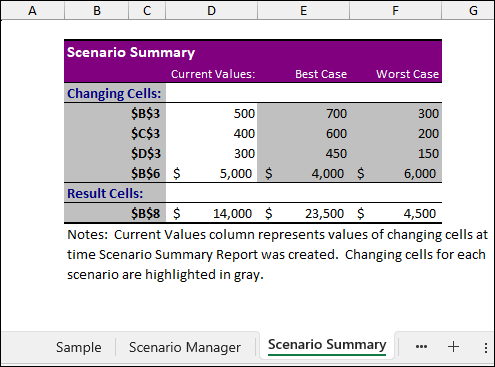
Task: Select column A header
Action: (32, 10)
